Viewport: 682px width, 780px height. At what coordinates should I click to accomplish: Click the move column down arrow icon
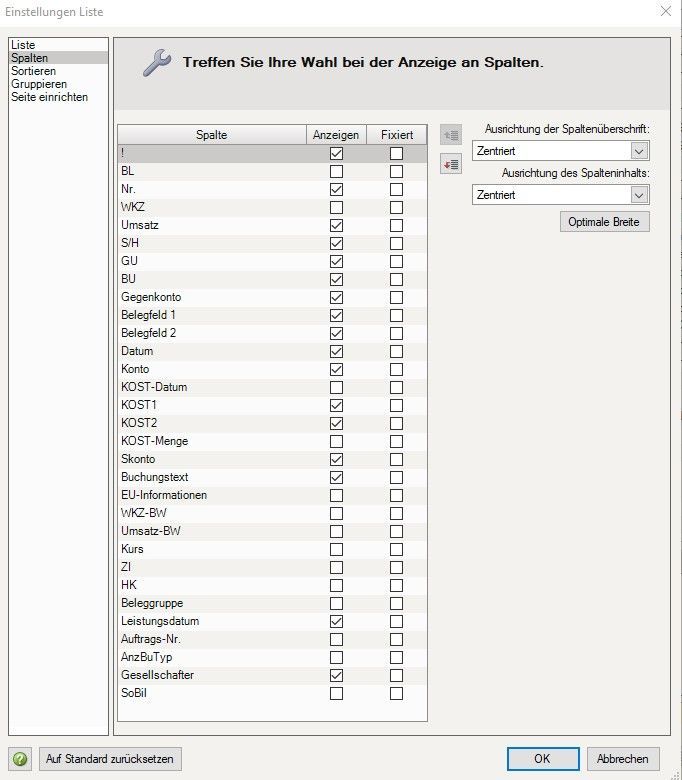450,163
